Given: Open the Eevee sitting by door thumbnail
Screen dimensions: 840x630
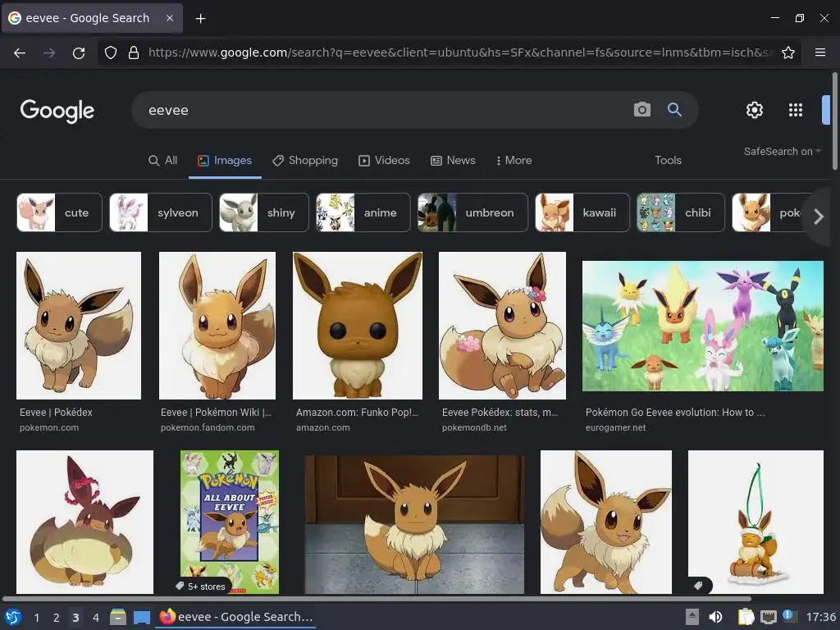Looking at the screenshot, I should pyautogui.click(x=414, y=524).
